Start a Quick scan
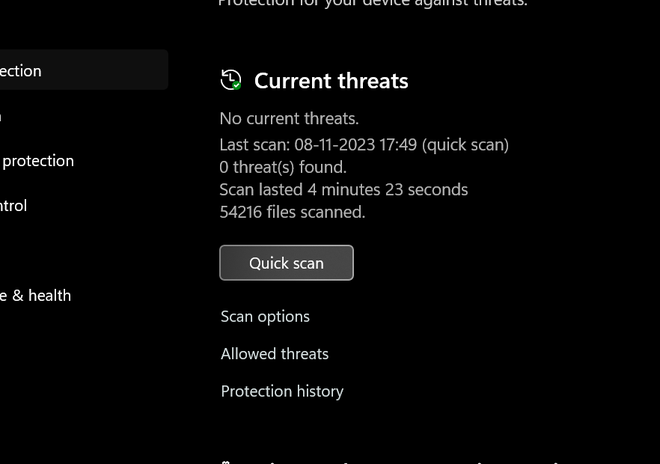 coord(286,263)
